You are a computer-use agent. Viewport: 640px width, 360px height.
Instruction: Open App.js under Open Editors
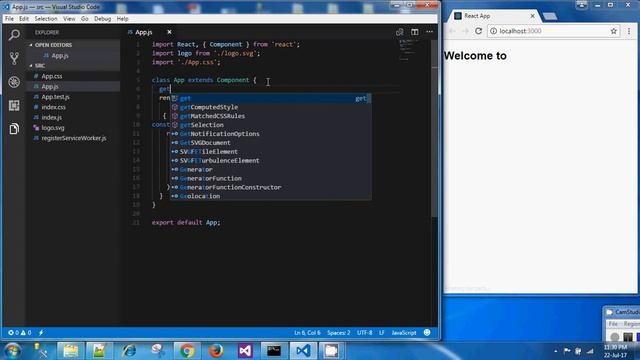coord(60,56)
